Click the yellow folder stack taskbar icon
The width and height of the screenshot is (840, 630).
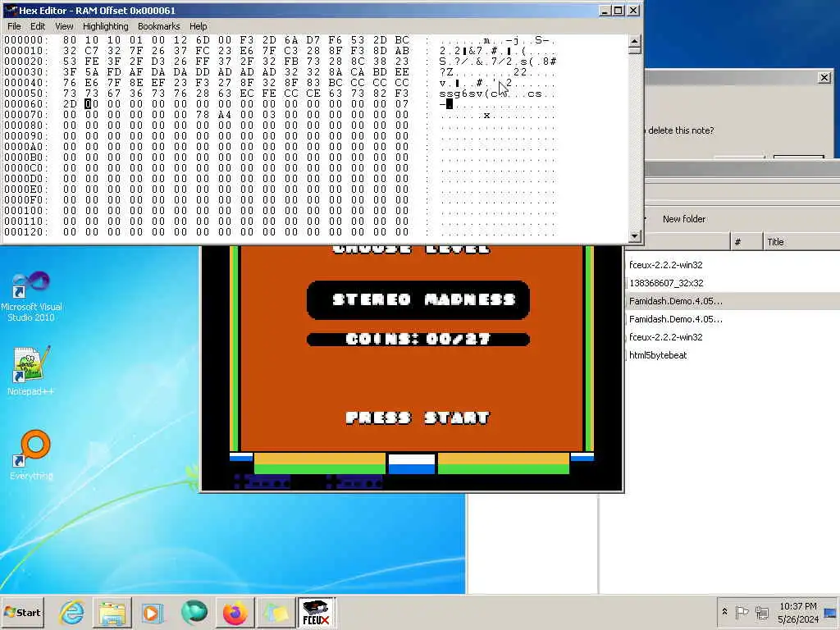click(276, 612)
